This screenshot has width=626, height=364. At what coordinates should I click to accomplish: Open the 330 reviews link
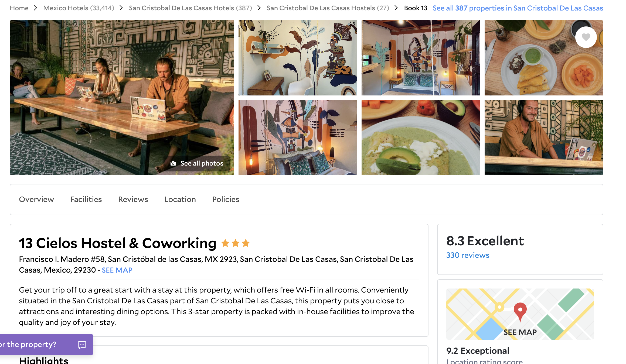(468, 255)
